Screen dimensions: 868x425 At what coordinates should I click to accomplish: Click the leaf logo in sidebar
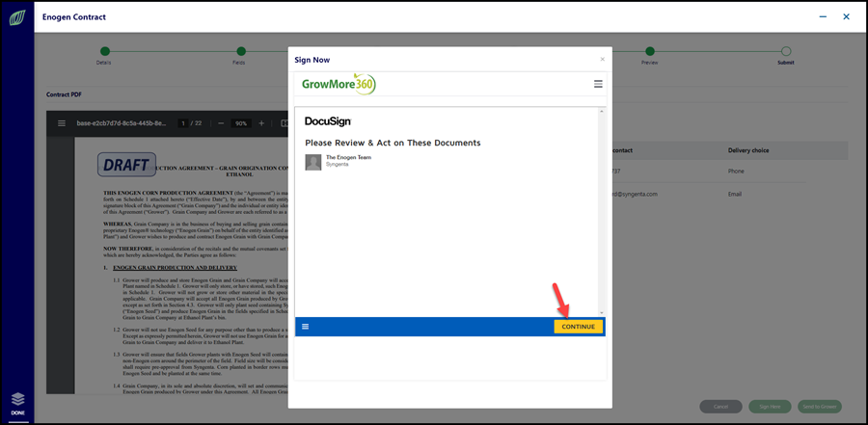(x=16, y=18)
